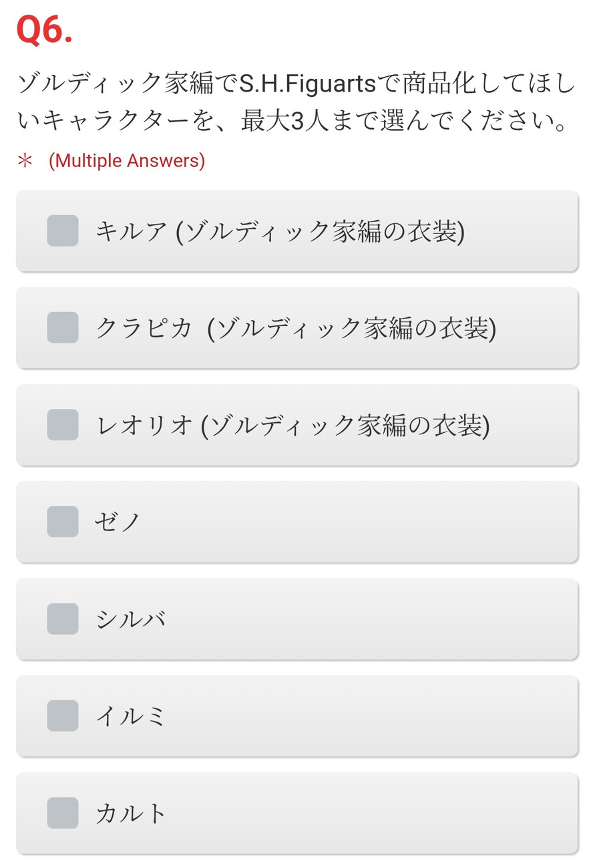Viewport: 601px width, 868px height.
Task: Click the キルア (ゾルディック家編の衣装) label text
Action: tap(280, 231)
